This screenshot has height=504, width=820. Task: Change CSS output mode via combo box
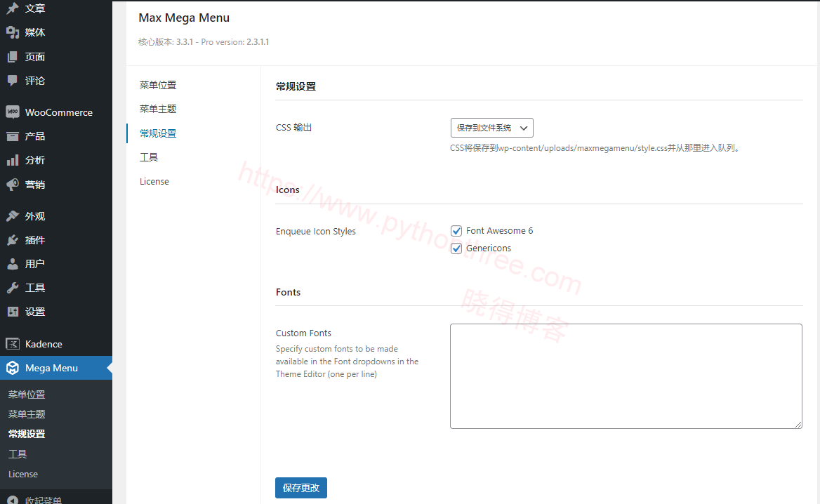click(491, 128)
